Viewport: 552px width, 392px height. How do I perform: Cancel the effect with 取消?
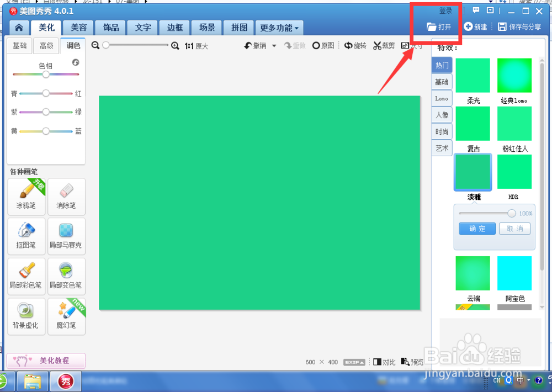tap(514, 229)
